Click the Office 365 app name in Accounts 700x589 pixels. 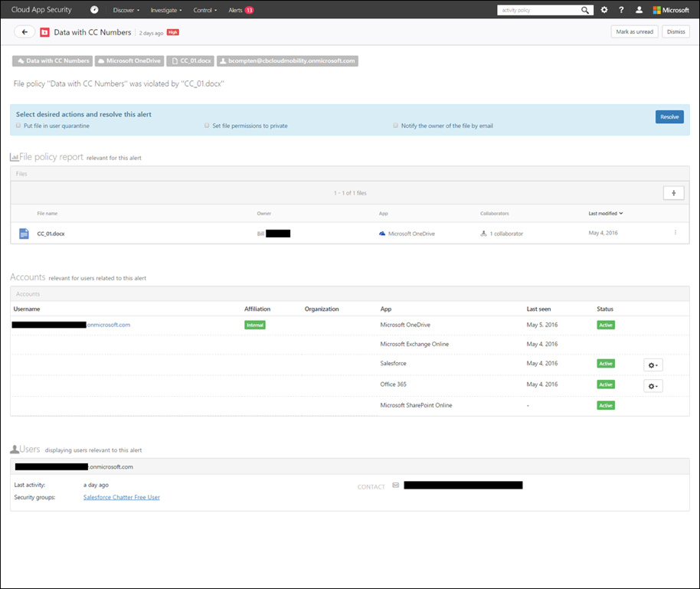click(x=394, y=384)
